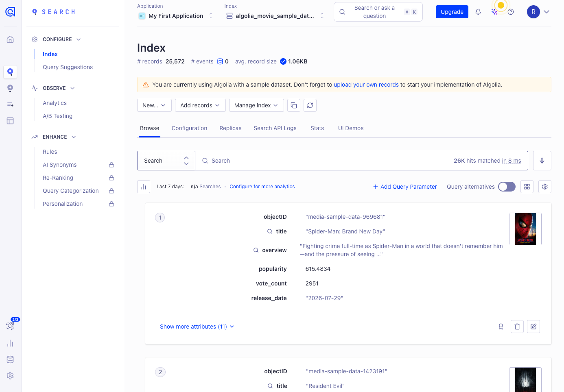The width and height of the screenshot is (564, 392).
Task: Start voice search with microphone icon
Action: point(542,161)
